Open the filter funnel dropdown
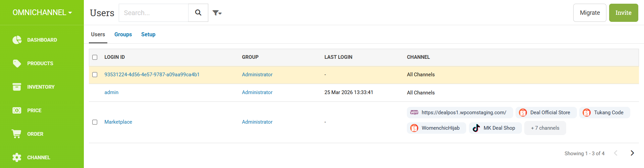The height and width of the screenshot is (168, 644). click(217, 13)
